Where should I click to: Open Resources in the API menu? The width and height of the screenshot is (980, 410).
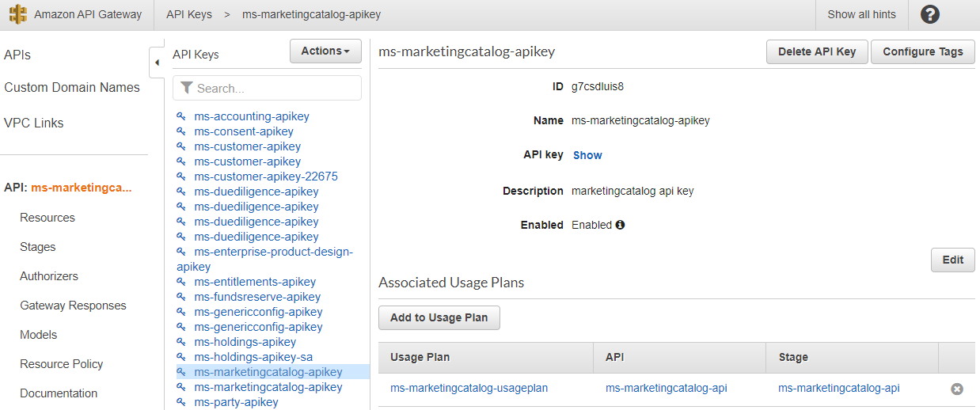coord(47,218)
